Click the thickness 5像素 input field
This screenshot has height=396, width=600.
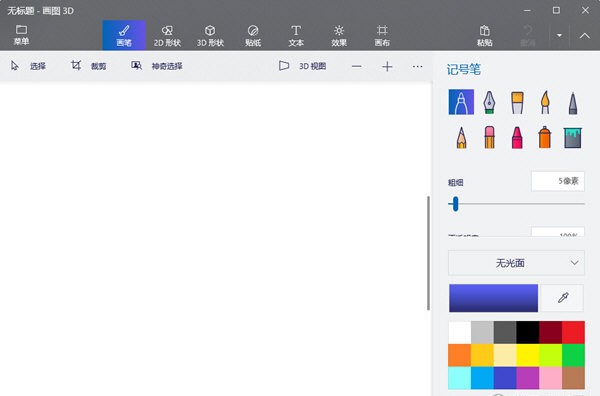pyautogui.click(x=558, y=181)
